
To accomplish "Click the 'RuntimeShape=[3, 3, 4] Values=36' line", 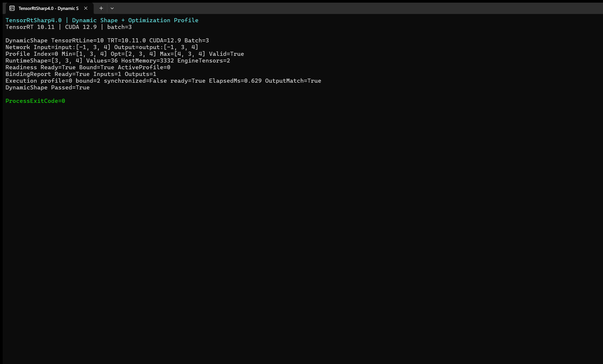I will coord(118,60).
